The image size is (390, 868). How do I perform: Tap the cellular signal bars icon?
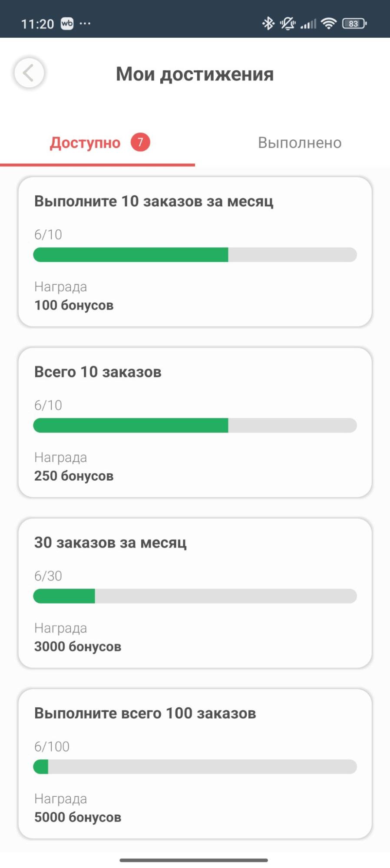pyautogui.click(x=308, y=23)
